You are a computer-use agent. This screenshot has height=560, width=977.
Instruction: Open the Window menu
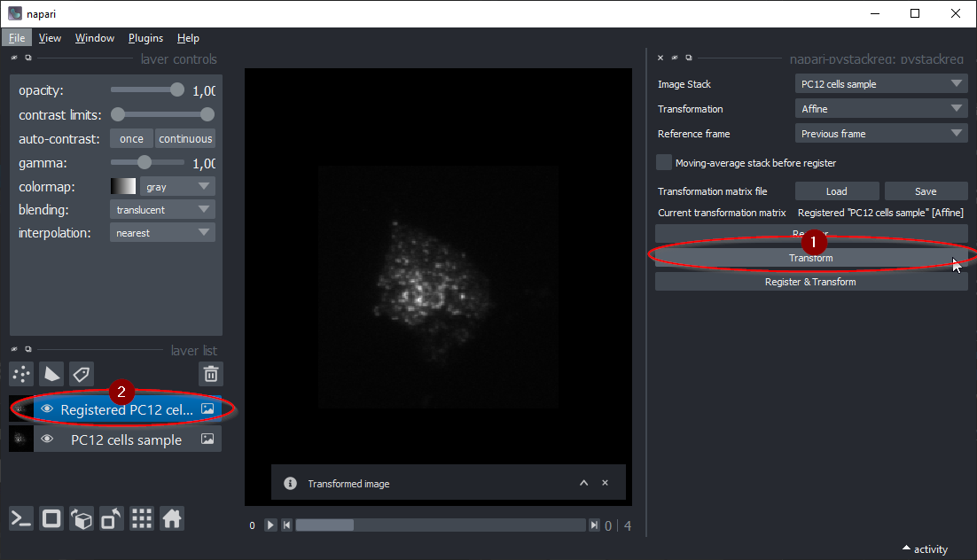(x=95, y=38)
